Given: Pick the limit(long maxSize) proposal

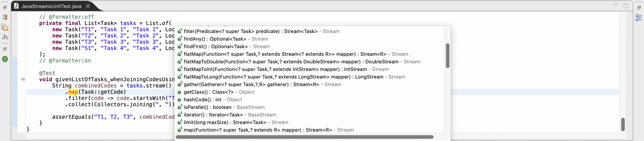Looking at the screenshot, I should pos(225,122).
